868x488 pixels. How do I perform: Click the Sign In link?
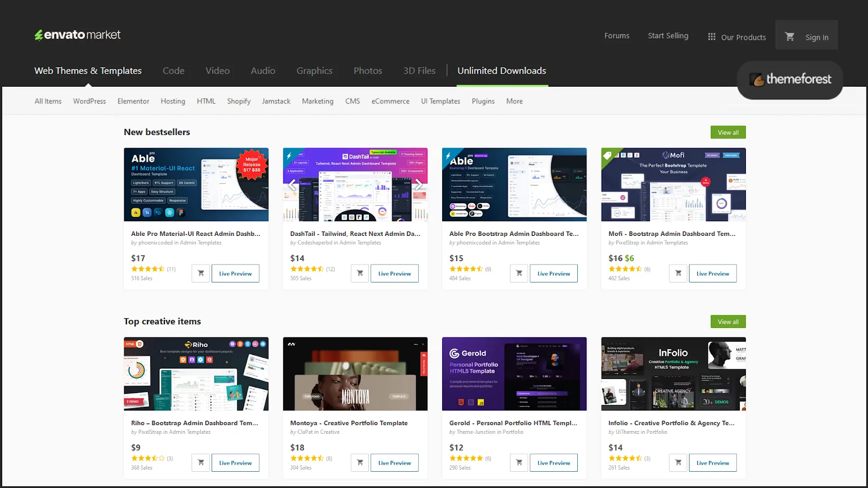point(816,37)
